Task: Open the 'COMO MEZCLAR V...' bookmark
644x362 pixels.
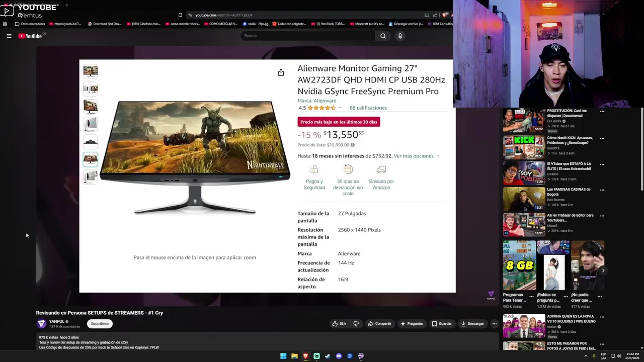Action: [220, 24]
